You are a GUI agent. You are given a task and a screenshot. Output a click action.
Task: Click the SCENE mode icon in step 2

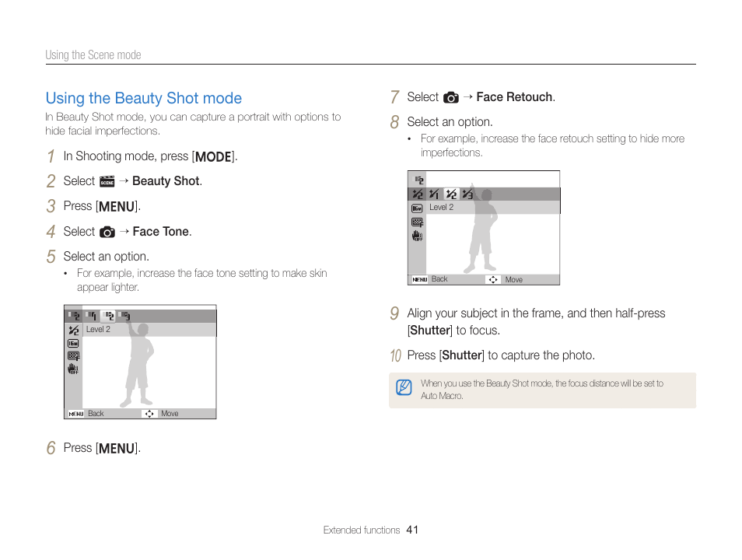tap(107, 180)
